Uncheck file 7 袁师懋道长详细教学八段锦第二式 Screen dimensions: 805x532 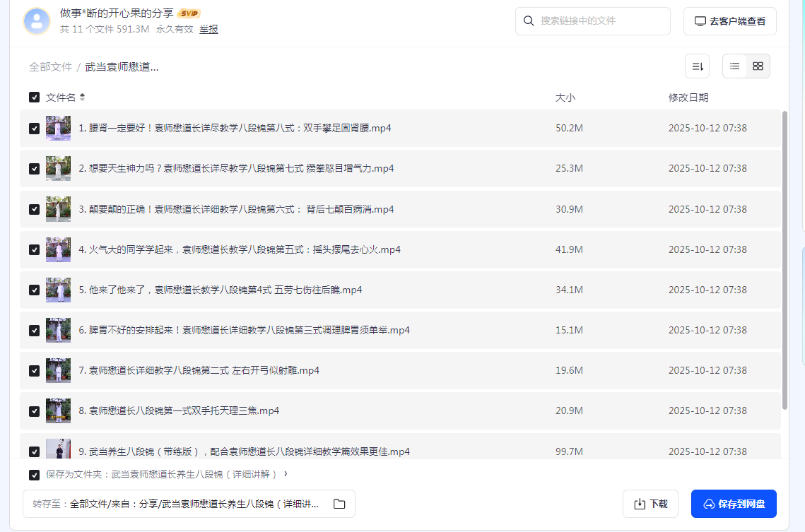click(x=34, y=370)
